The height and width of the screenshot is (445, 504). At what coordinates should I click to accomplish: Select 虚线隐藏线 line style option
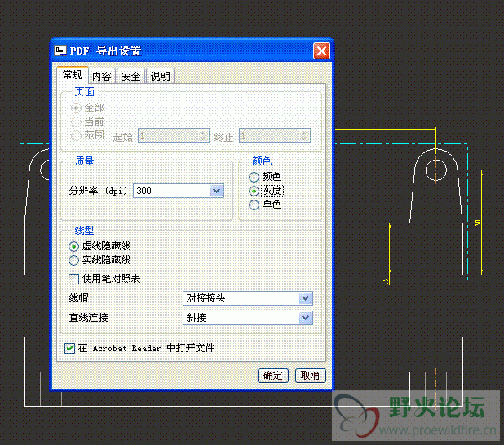tap(73, 246)
